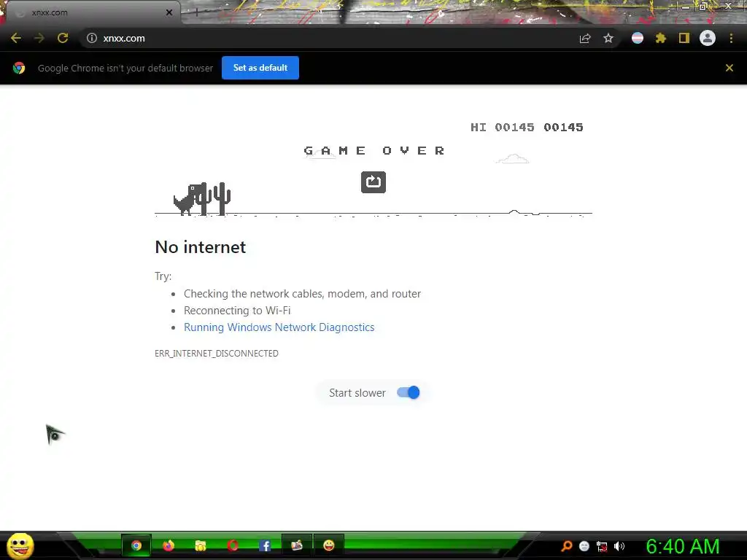
Task: Open Chrome's three-dot menu
Action: (731, 38)
